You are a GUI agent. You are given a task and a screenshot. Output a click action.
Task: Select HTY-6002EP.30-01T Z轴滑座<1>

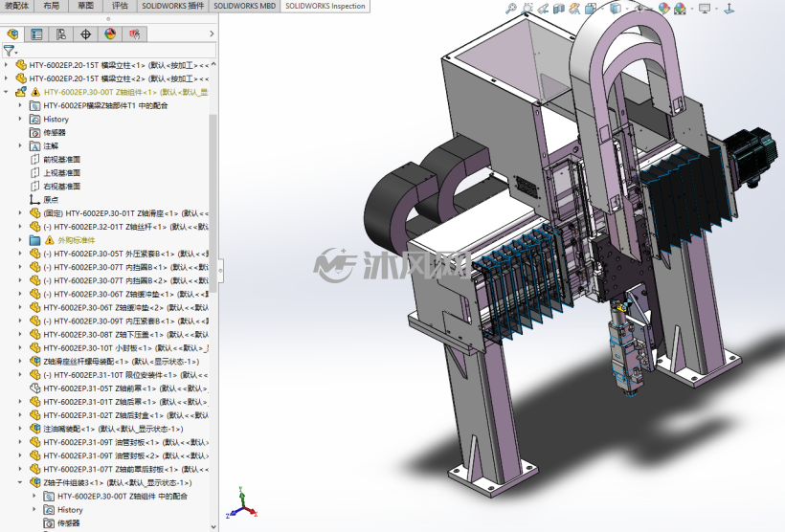(119, 213)
